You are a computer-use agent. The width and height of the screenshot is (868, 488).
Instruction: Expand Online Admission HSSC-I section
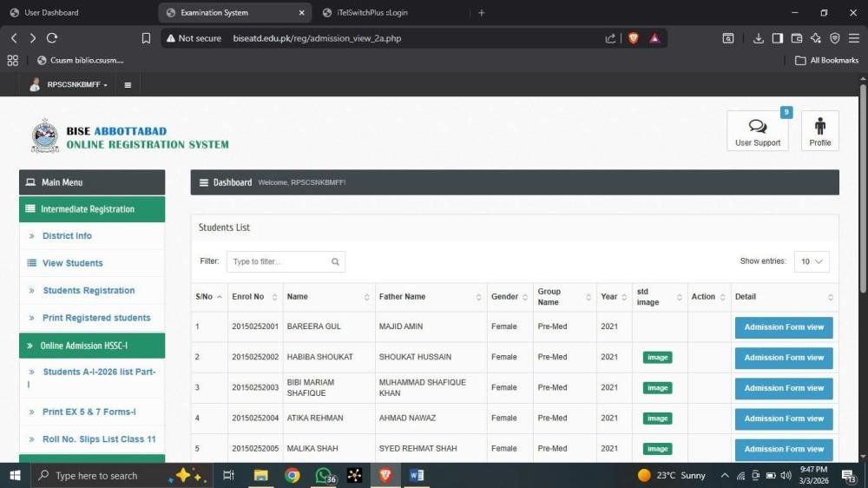tap(91, 346)
